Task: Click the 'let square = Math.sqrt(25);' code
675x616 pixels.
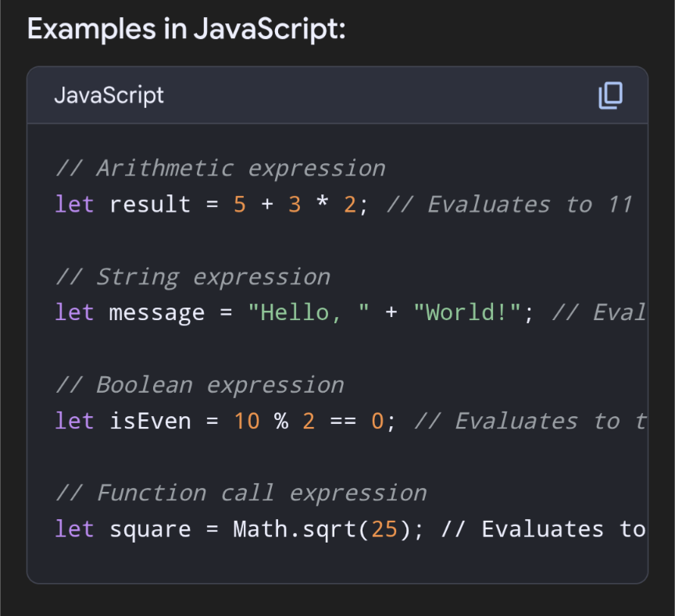Action: [239, 529]
